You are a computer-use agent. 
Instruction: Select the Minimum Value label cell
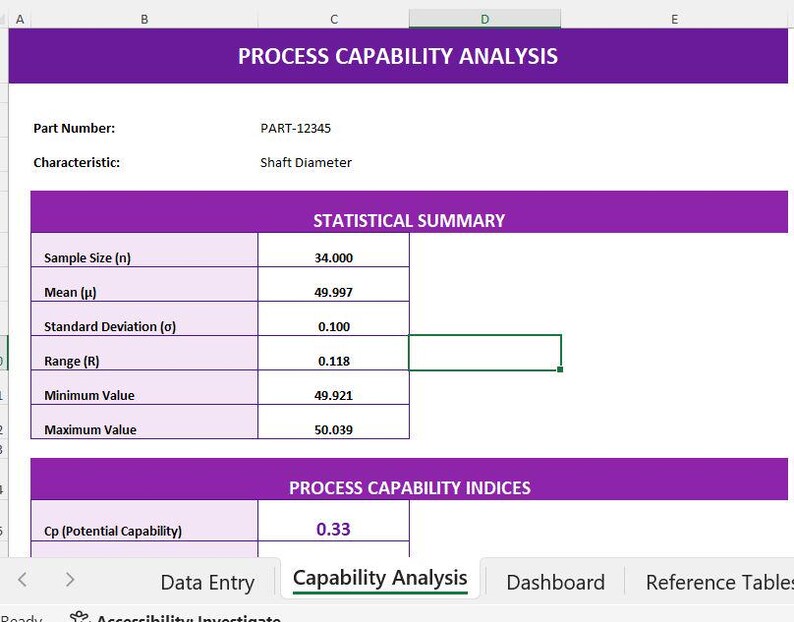pos(144,387)
